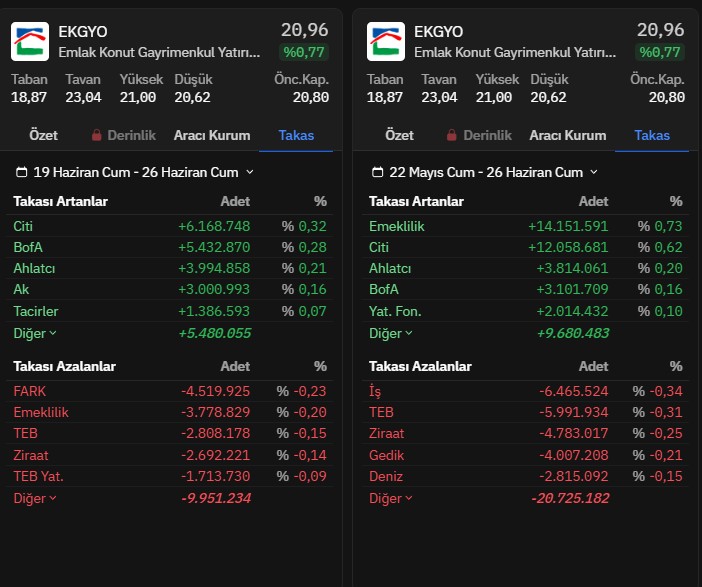The image size is (702, 587).
Task: Click the Gedik broker row
Action: tap(526, 455)
